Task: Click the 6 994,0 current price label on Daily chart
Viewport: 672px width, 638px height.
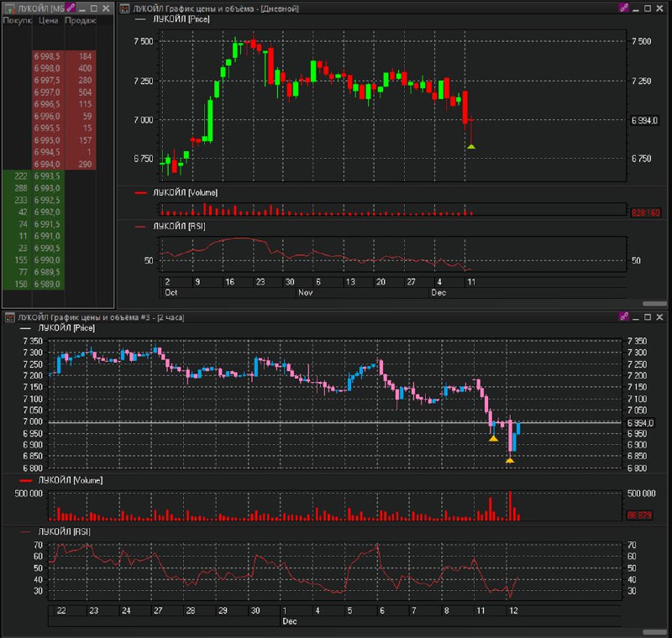Action: tap(644, 121)
